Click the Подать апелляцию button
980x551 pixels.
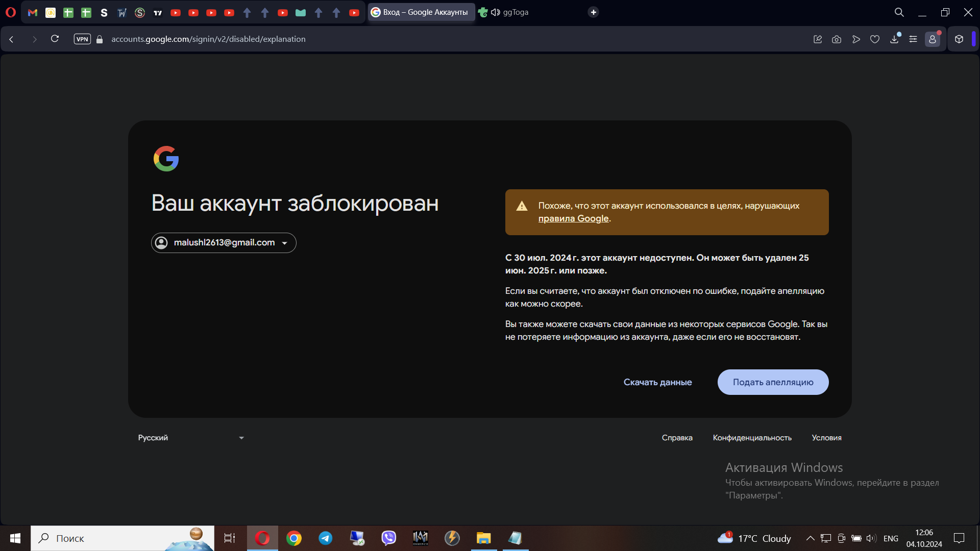(773, 382)
